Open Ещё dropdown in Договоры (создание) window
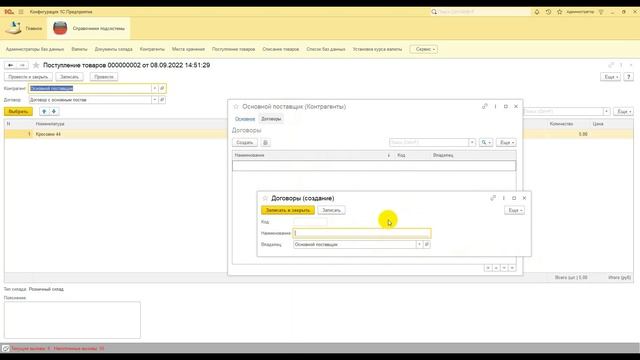This screenshot has height=360, width=640. (x=514, y=210)
